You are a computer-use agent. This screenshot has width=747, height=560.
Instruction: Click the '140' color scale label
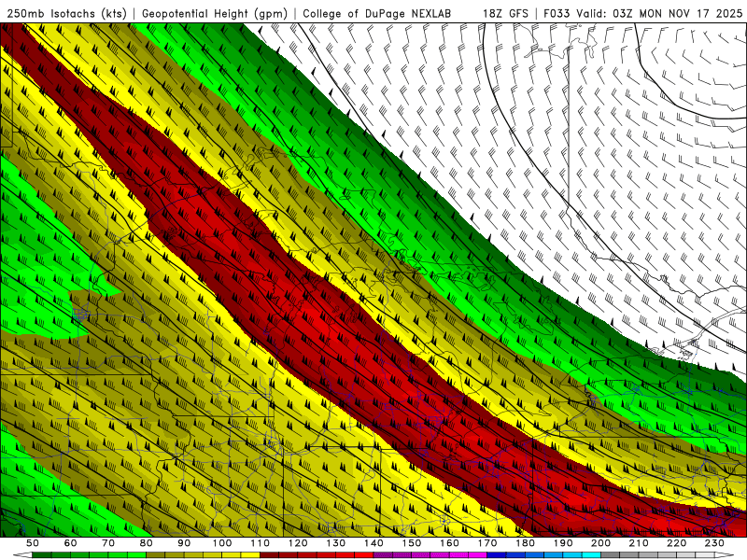[373, 543]
